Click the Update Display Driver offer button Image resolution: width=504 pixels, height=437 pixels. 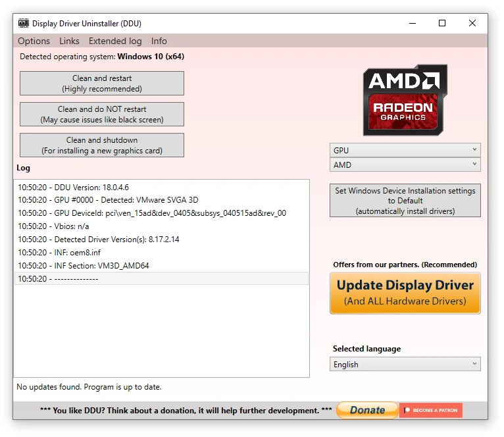[x=405, y=293]
